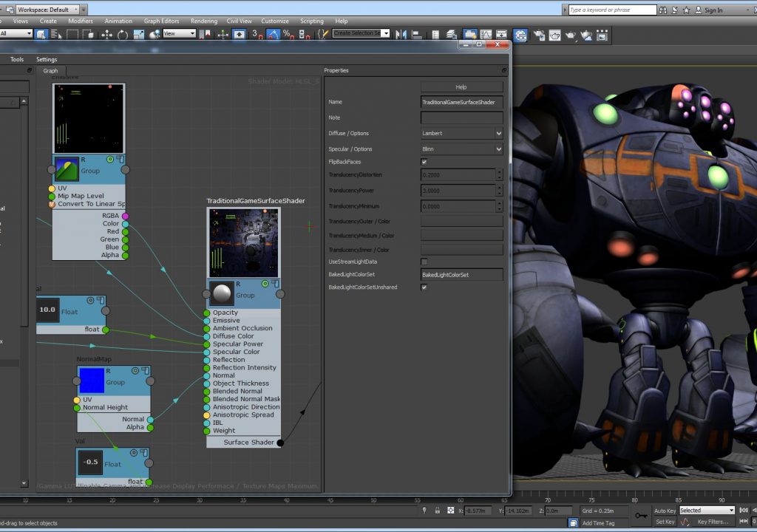Click the Align tool icon
Viewport: 757px width, 532px height.
pyautogui.click(x=417, y=34)
